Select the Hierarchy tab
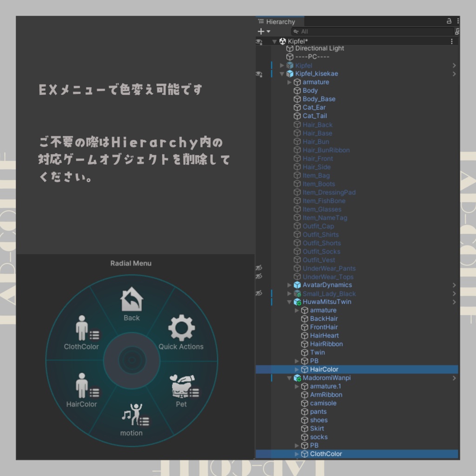 [279, 21]
